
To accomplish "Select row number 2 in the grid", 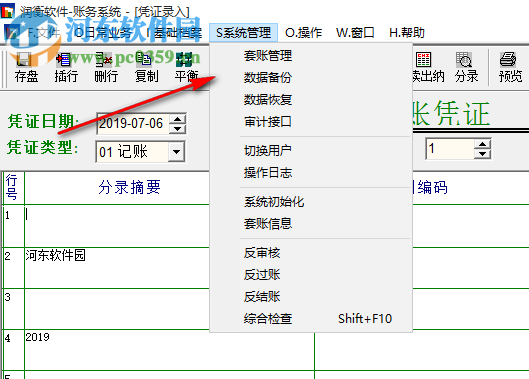I will tap(13, 268).
